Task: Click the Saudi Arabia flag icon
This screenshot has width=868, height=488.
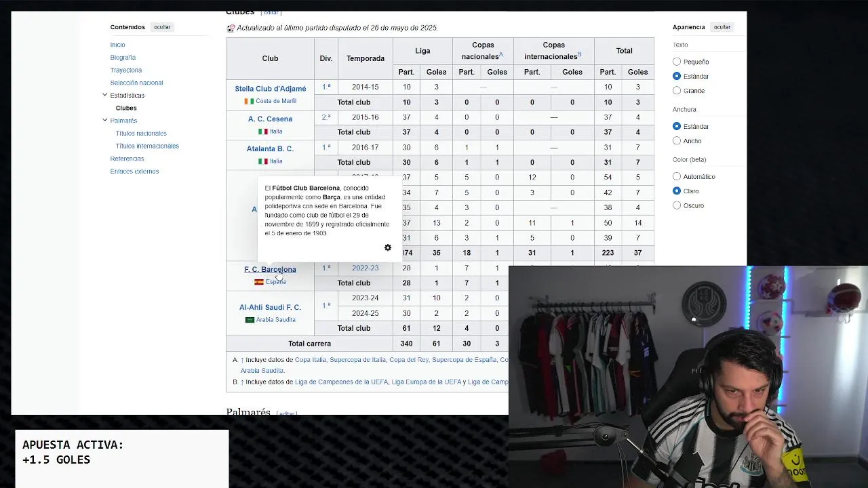Action: [x=250, y=320]
